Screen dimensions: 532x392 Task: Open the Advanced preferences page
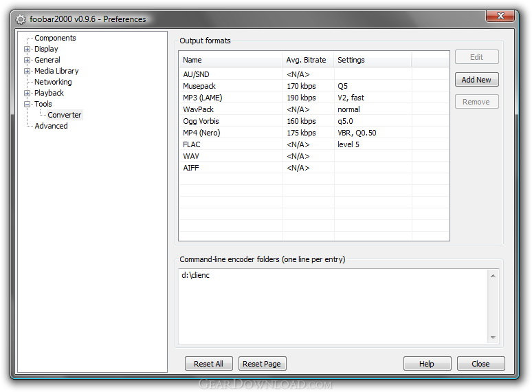pyautogui.click(x=51, y=126)
